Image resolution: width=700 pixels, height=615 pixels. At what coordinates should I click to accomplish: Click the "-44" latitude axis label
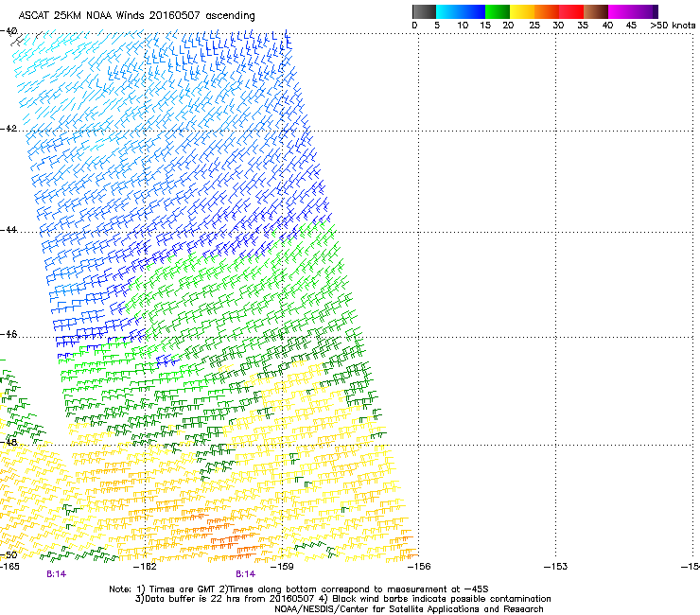coord(8,230)
